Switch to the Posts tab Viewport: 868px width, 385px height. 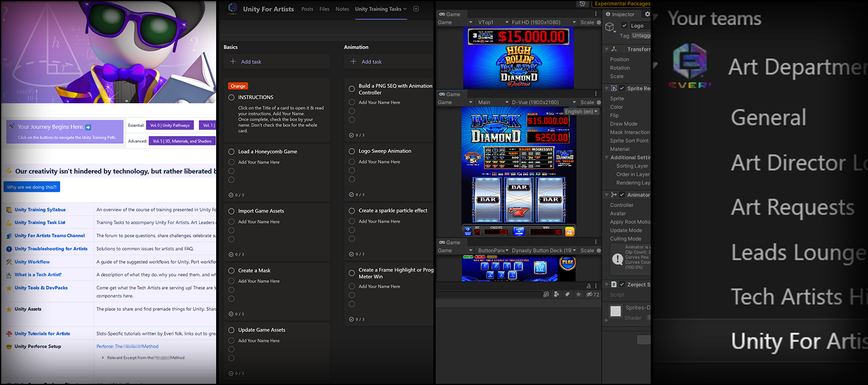pyautogui.click(x=307, y=9)
